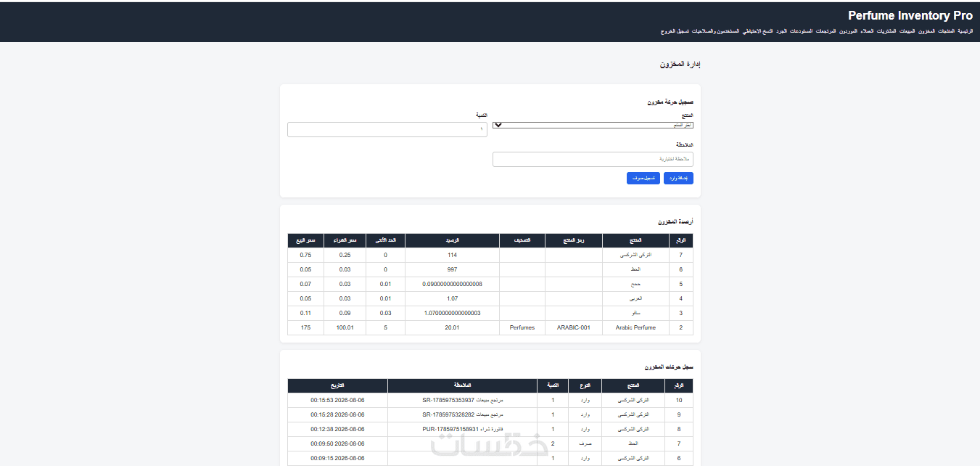This screenshot has width=980, height=466.
Task: Expand the اختر المنتج product dropdown
Action: pos(593,125)
